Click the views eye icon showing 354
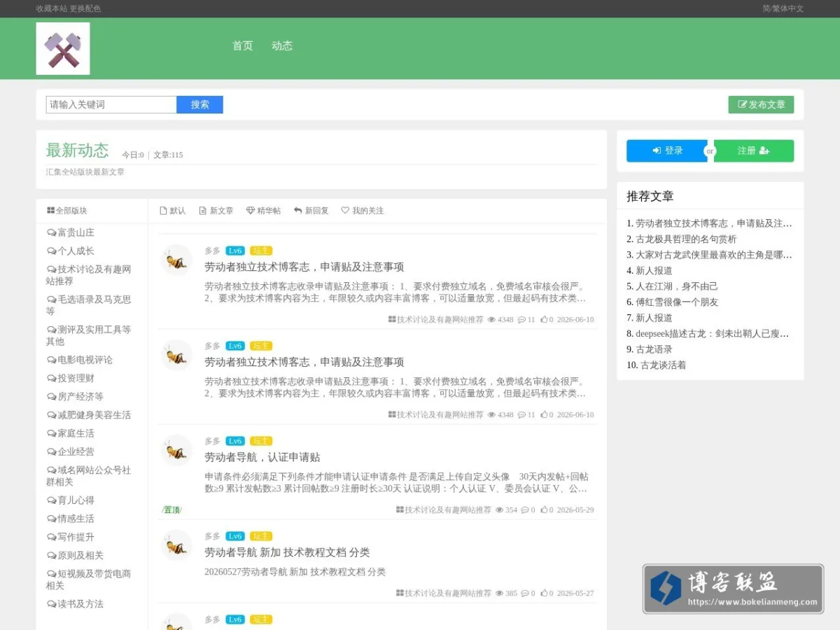Screen dimensions: 840x630 point(500,510)
